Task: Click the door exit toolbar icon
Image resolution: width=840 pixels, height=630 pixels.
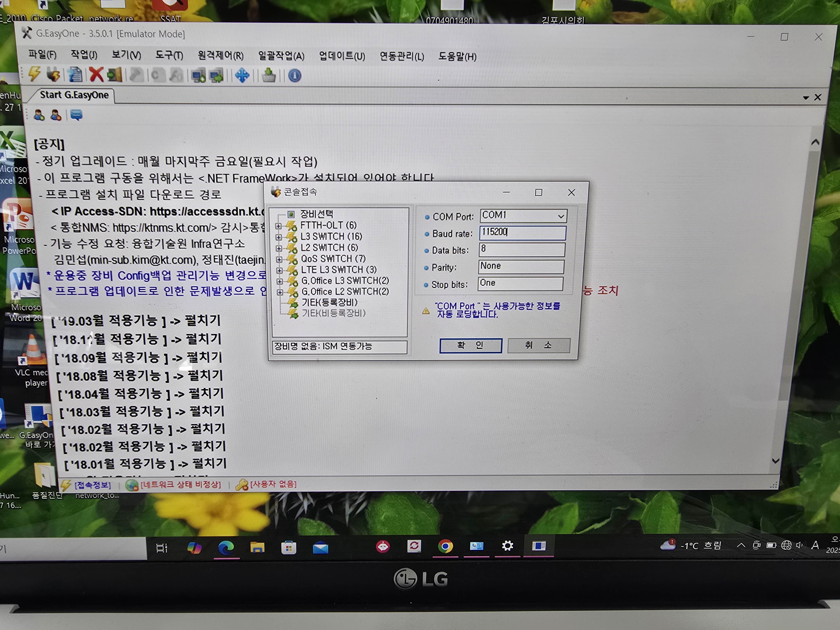Action: pos(114,75)
